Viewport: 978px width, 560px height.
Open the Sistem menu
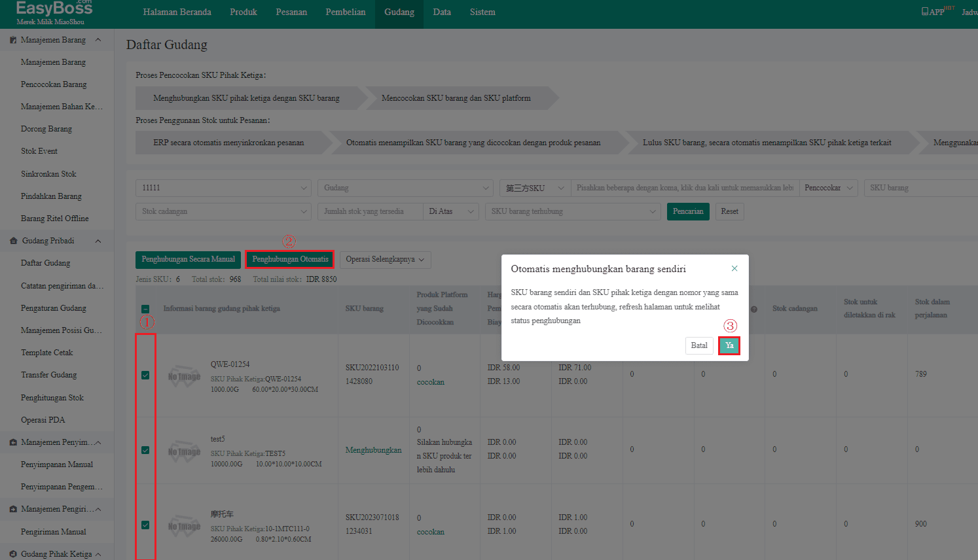point(482,12)
